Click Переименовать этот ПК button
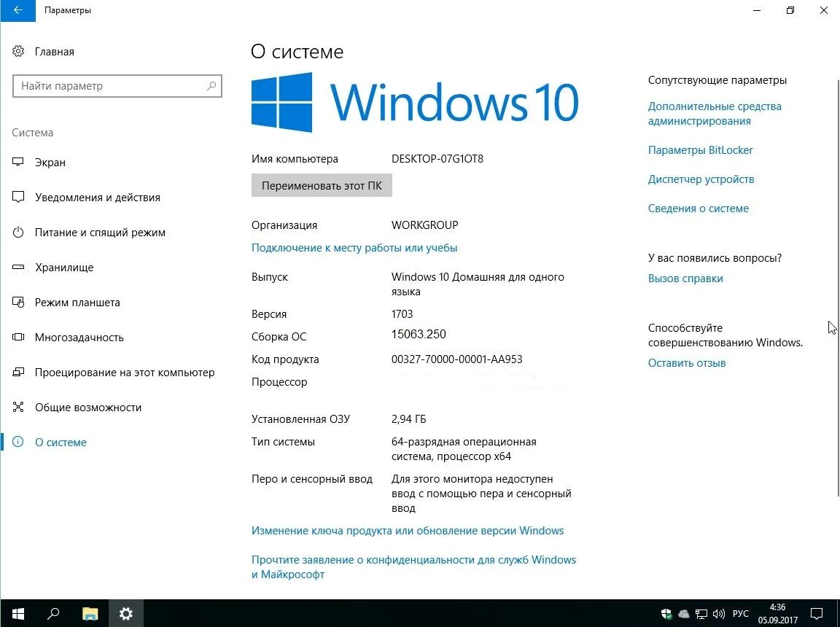This screenshot has width=840, height=627. click(322, 185)
